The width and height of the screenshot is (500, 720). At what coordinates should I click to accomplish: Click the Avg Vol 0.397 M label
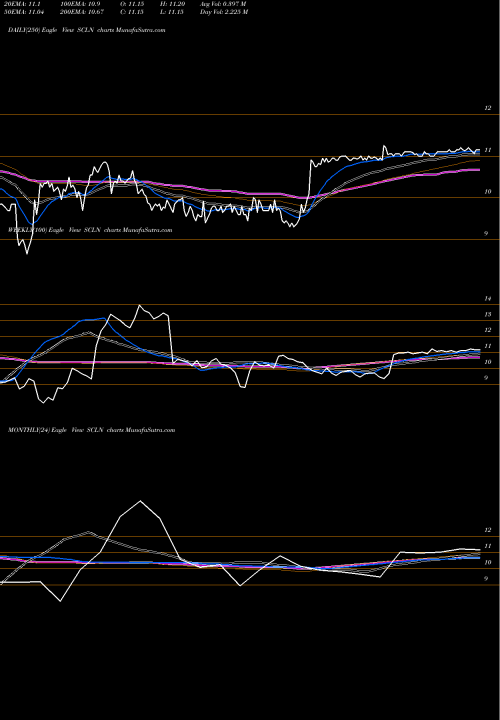[223, 4]
